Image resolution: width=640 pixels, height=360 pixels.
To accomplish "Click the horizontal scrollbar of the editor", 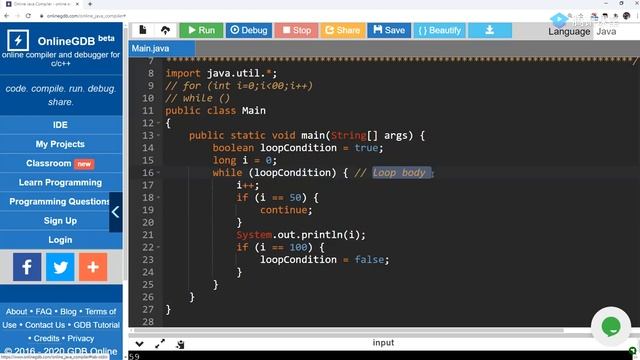I will 349,330.
